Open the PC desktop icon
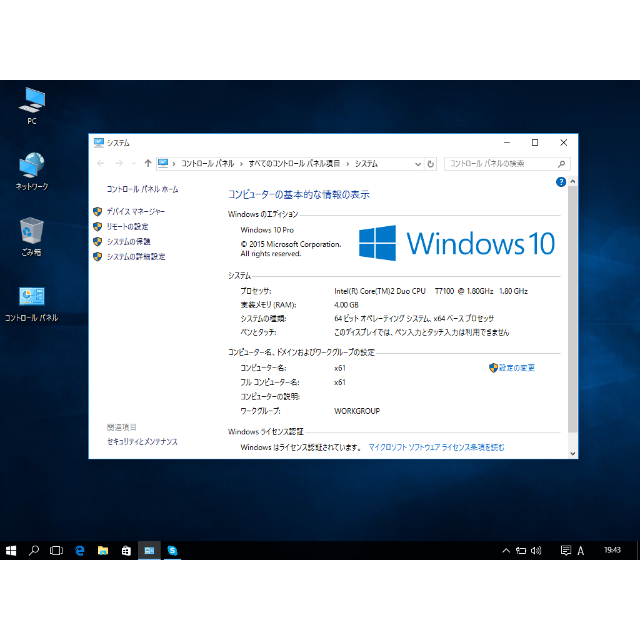 click(x=32, y=105)
